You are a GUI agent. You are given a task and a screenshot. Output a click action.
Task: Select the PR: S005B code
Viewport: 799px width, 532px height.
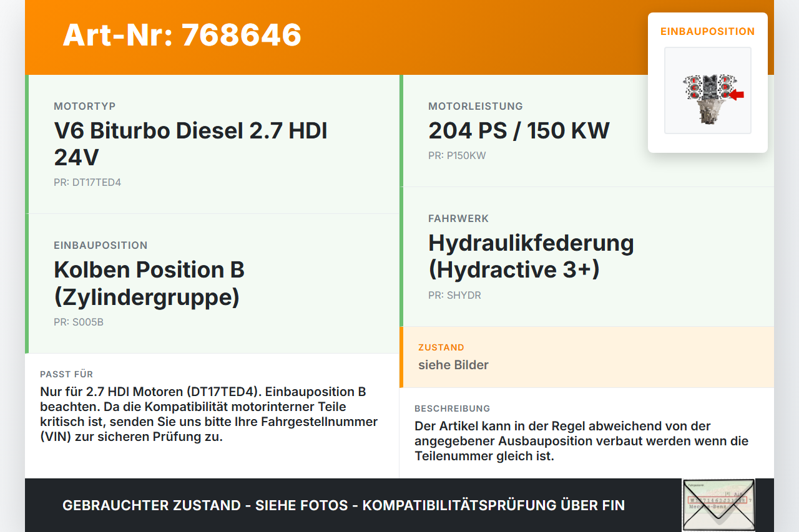[x=79, y=322]
